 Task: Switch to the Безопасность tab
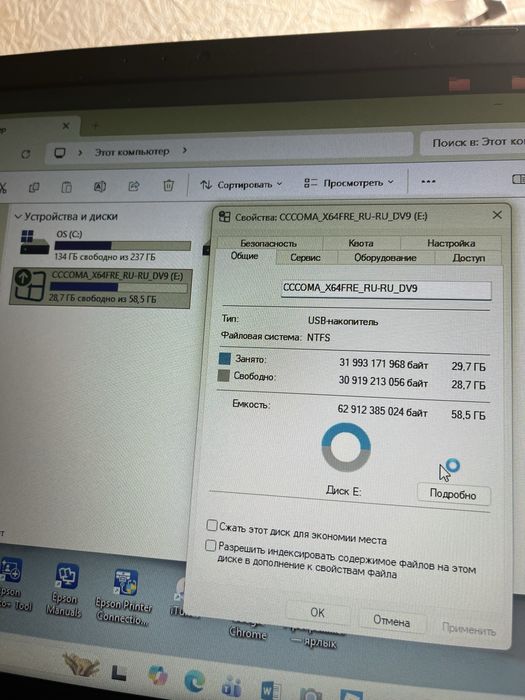point(269,243)
